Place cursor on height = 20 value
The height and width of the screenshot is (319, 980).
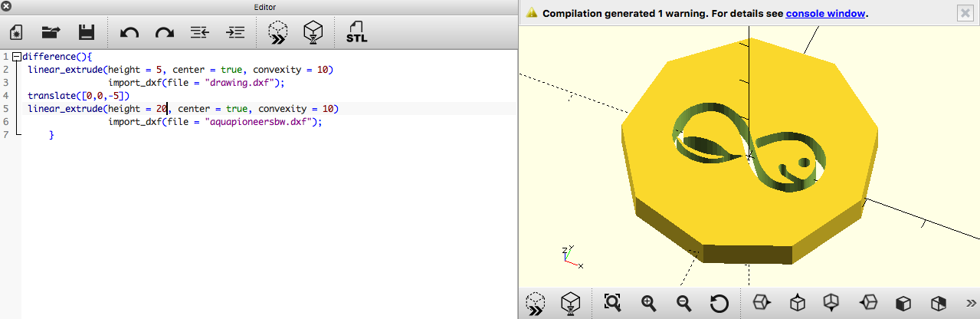click(162, 109)
